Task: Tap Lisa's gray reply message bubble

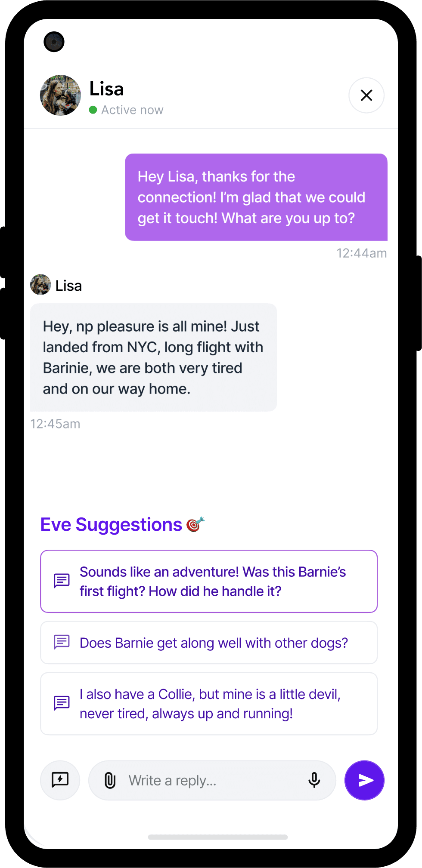Action: pyautogui.click(x=153, y=357)
